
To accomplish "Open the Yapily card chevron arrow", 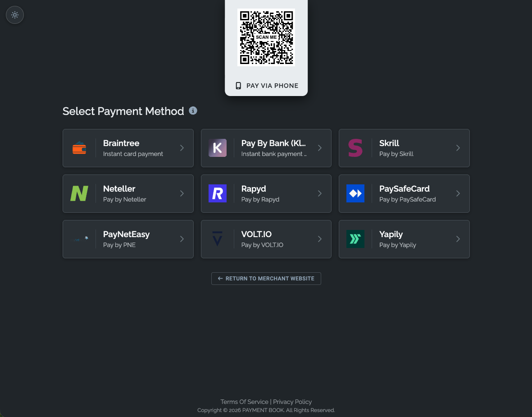I will (458, 239).
